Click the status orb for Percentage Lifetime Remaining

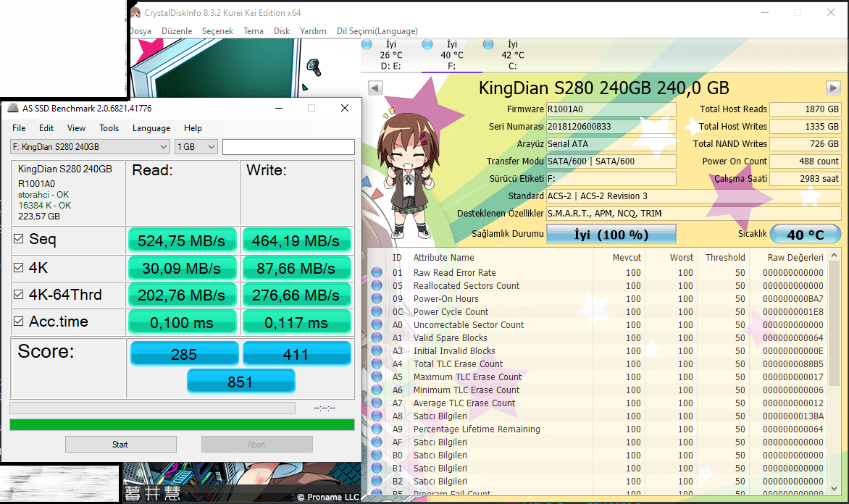(377, 429)
